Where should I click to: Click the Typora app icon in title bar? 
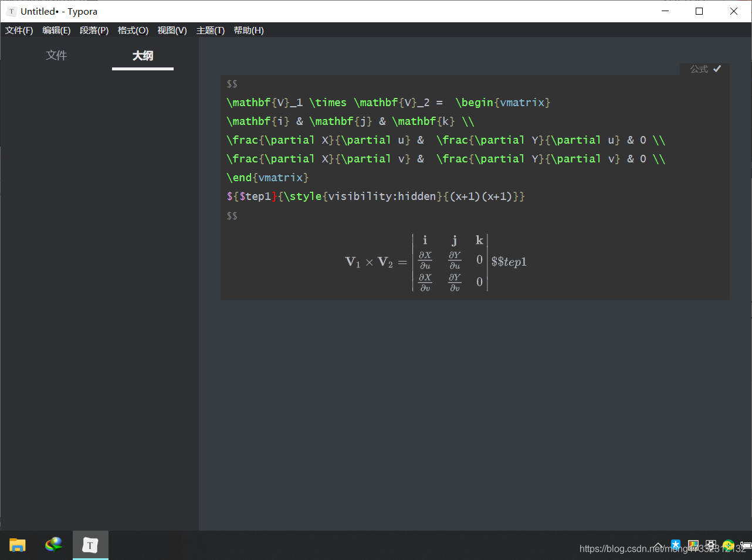point(11,11)
